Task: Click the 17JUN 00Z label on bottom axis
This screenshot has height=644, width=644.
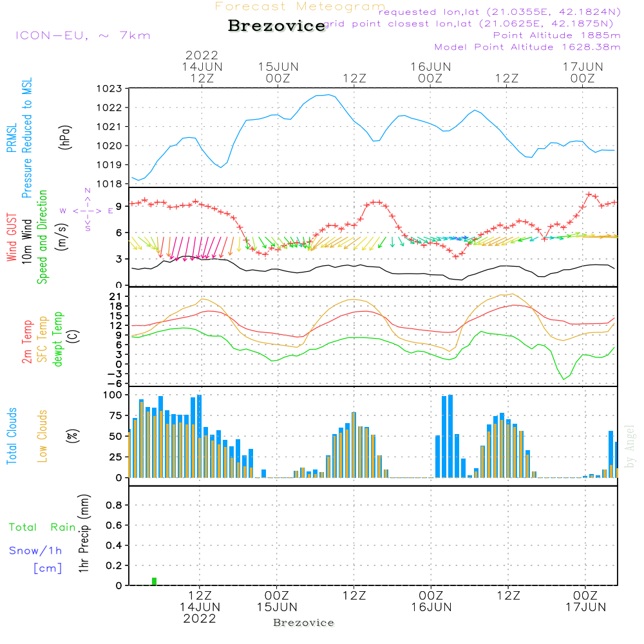Action: point(585,601)
